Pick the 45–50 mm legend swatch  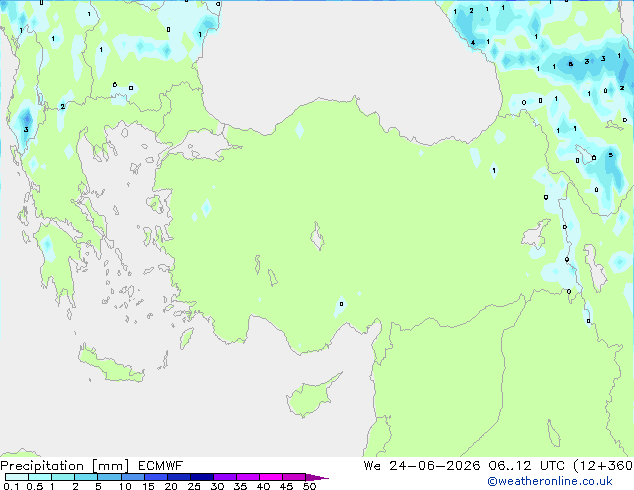[294, 477]
